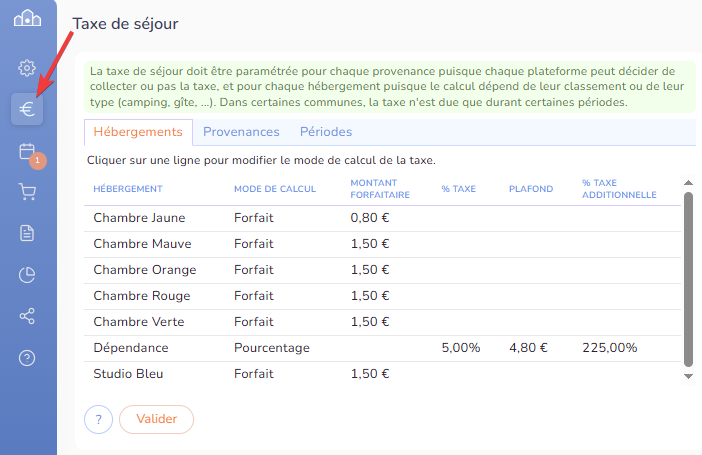
Task: Select the Hébergements tab
Action: [x=138, y=132]
